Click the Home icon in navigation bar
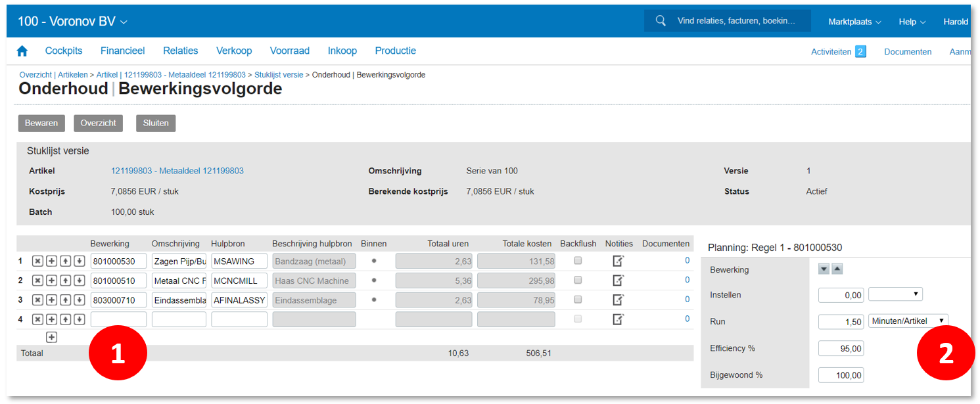 point(22,51)
